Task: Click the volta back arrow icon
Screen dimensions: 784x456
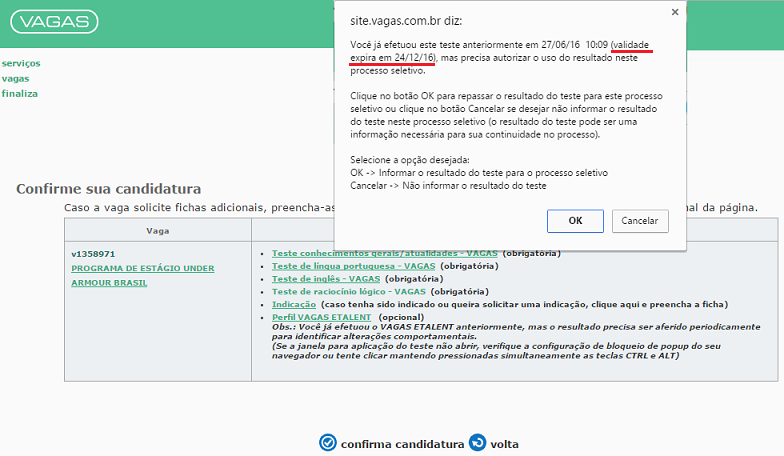Action: click(x=478, y=442)
